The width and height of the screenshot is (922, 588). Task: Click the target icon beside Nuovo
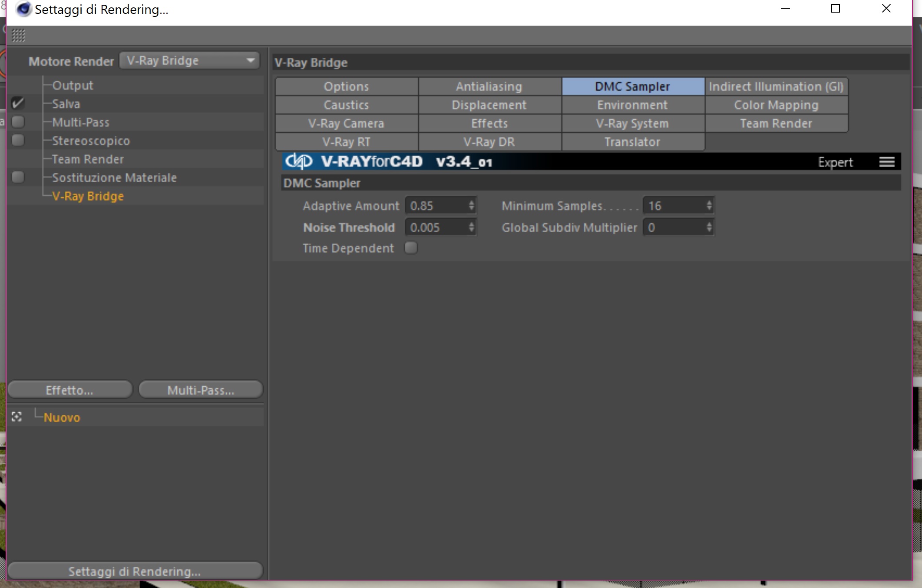click(17, 417)
